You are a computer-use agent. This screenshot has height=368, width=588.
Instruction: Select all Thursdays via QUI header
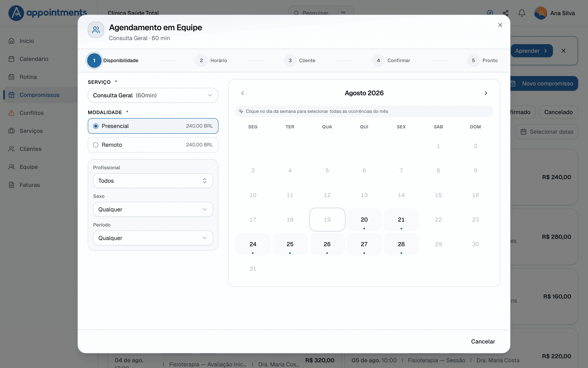364,127
